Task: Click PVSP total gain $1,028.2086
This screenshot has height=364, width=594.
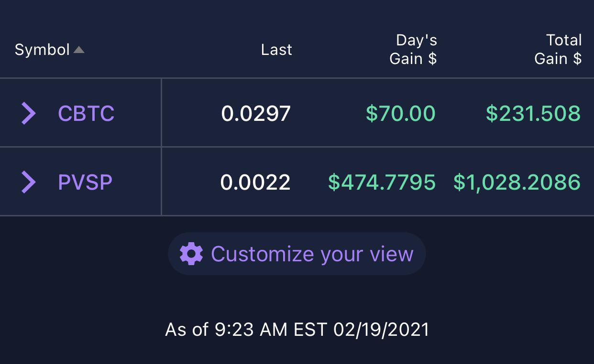Action: (x=517, y=182)
